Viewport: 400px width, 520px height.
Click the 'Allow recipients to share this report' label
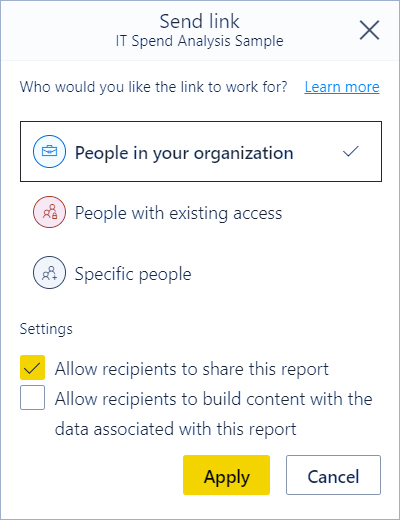(192, 369)
